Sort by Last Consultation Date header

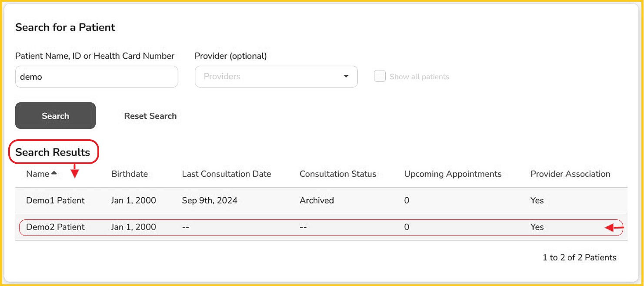tap(226, 174)
